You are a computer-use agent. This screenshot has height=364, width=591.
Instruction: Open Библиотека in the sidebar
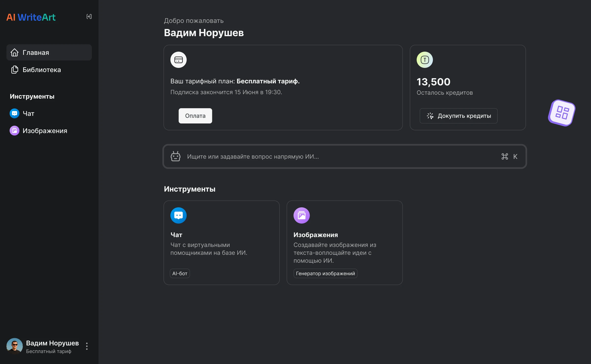pyautogui.click(x=49, y=70)
